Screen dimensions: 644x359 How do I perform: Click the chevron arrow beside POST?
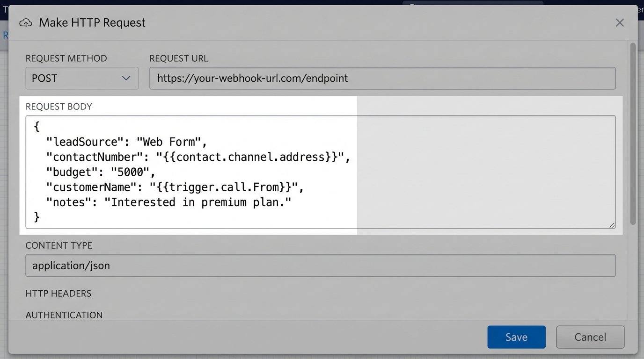coord(126,78)
